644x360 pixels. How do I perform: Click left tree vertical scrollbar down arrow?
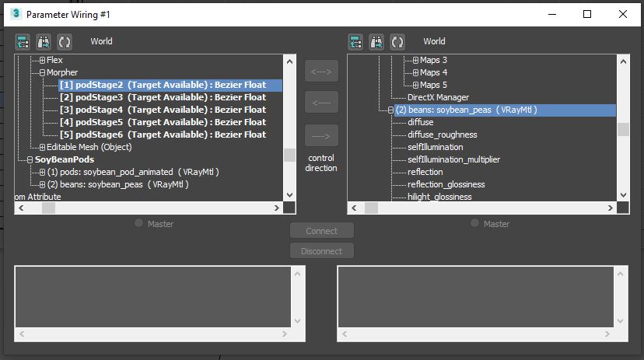pyautogui.click(x=289, y=195)
